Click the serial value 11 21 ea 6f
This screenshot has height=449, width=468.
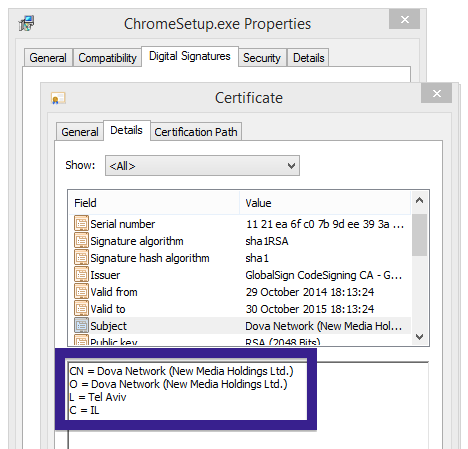click(x=325, y=224)
